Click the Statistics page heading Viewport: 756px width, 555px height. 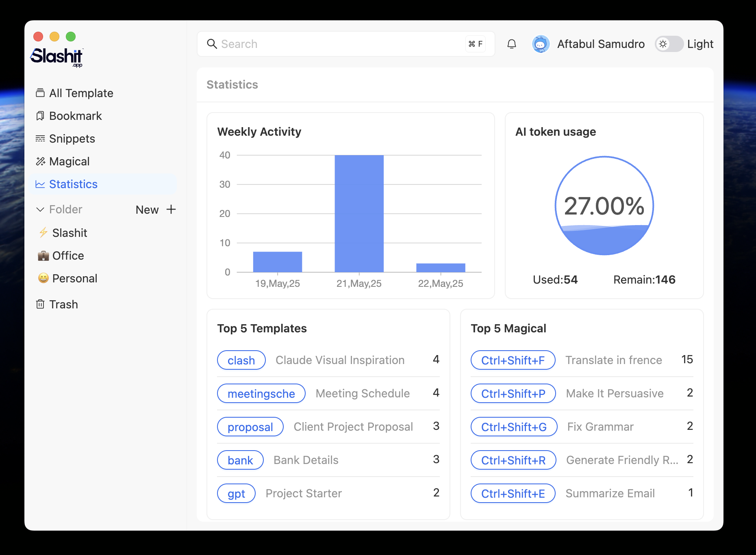tap(232, 85)
